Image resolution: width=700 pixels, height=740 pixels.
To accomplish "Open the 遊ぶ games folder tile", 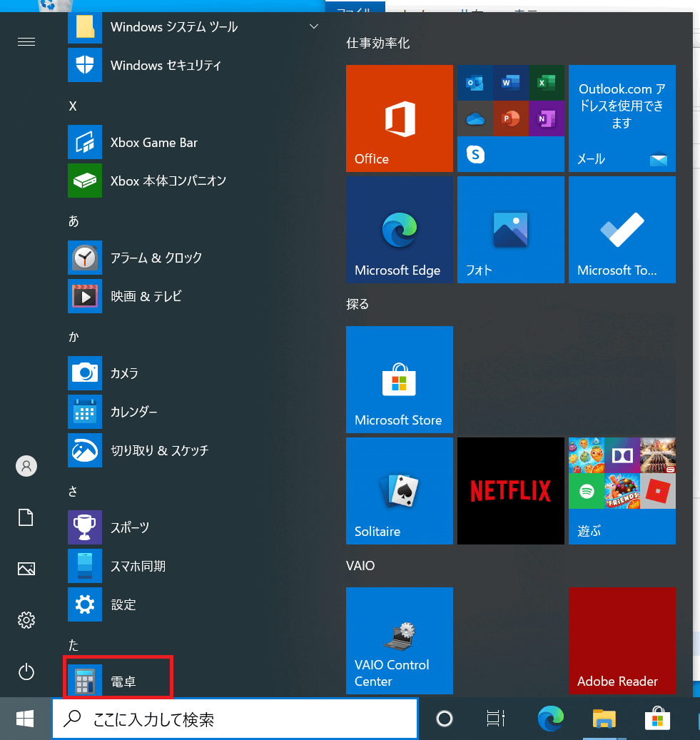I will (x=622, y=491).
